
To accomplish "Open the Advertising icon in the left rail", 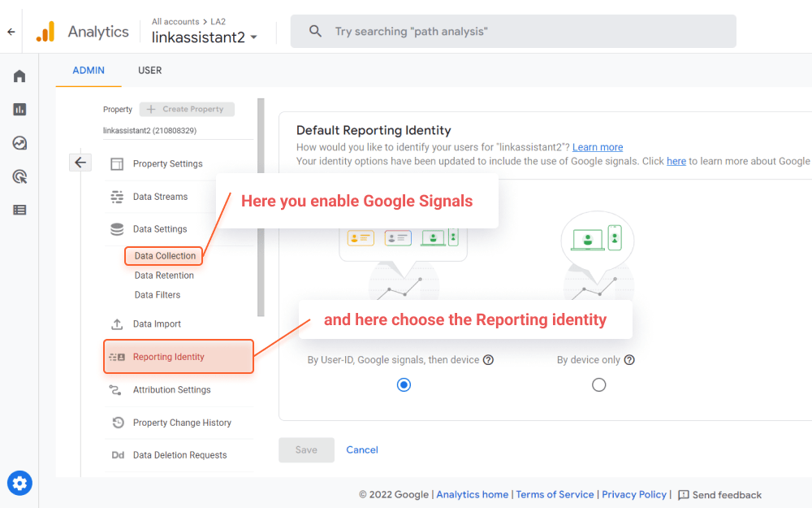I will 19,176.
